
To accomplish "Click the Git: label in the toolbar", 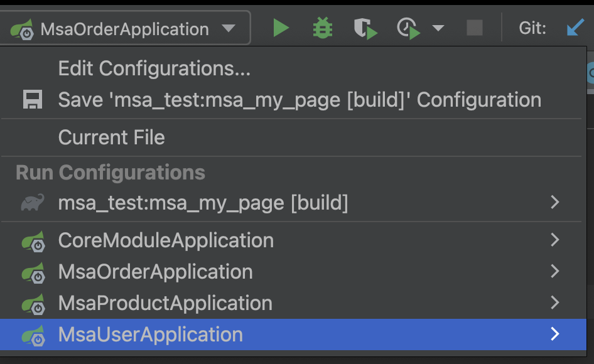I will click(x=532, y=28).
